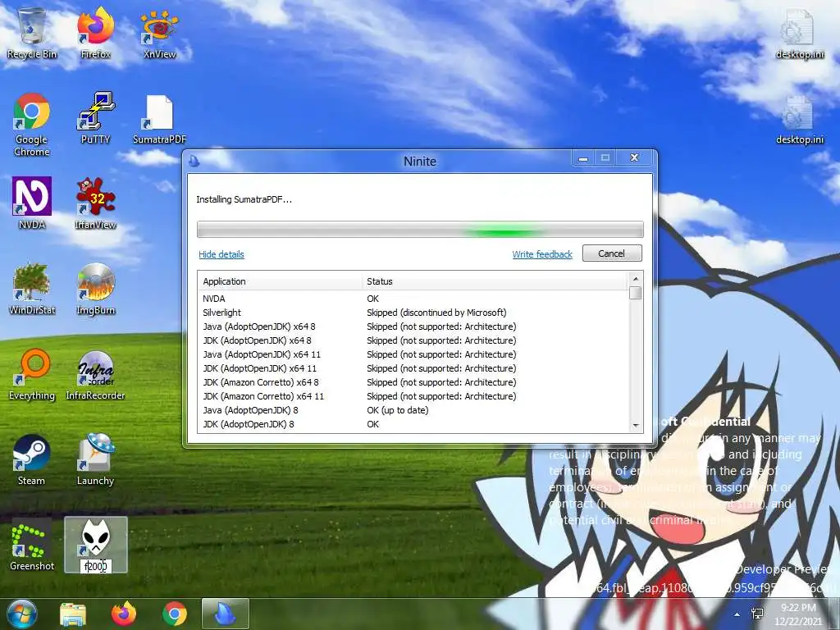This screenshot has width=840, height=630.
Task: Sort by the Status column header
Action: tap(494, 281)
